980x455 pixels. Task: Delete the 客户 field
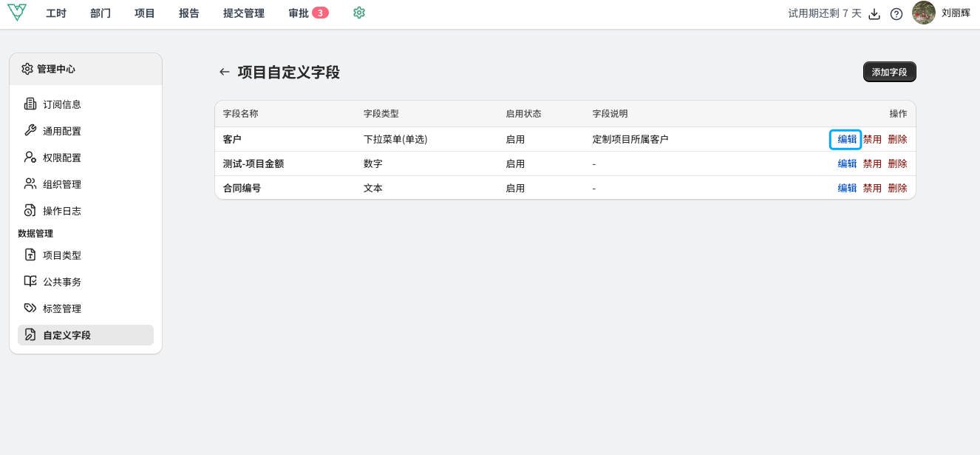(897, 139)
